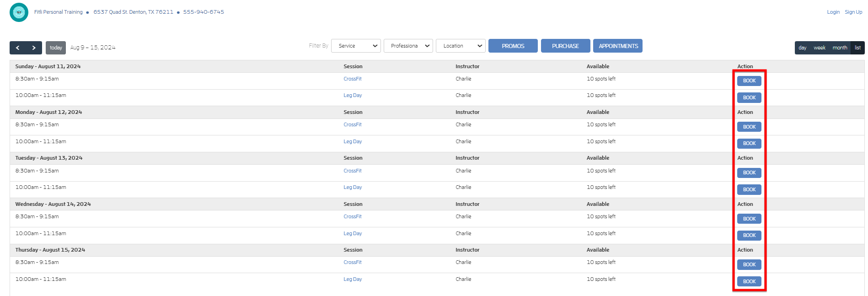Image resolution: width=868 pixels, height=296 pixels.
Task: Select the Wednesday - August 14, 2024 header
Action: pos(53,204)
